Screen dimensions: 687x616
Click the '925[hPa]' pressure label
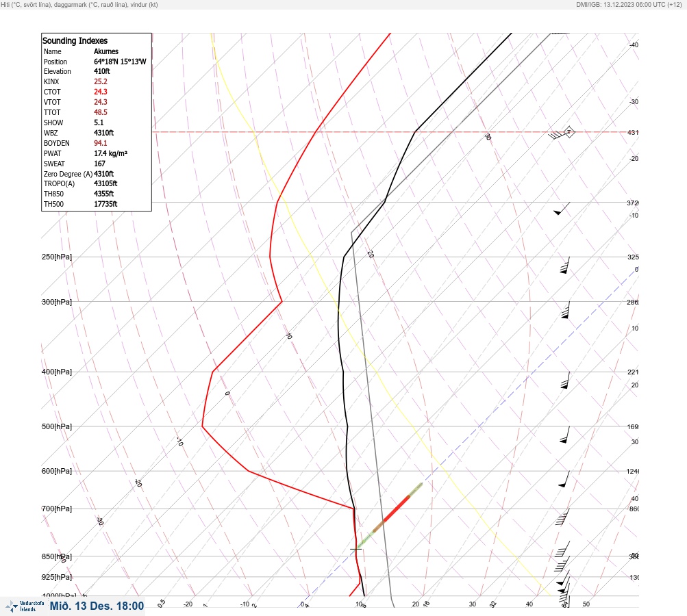(x=57, y=577)
